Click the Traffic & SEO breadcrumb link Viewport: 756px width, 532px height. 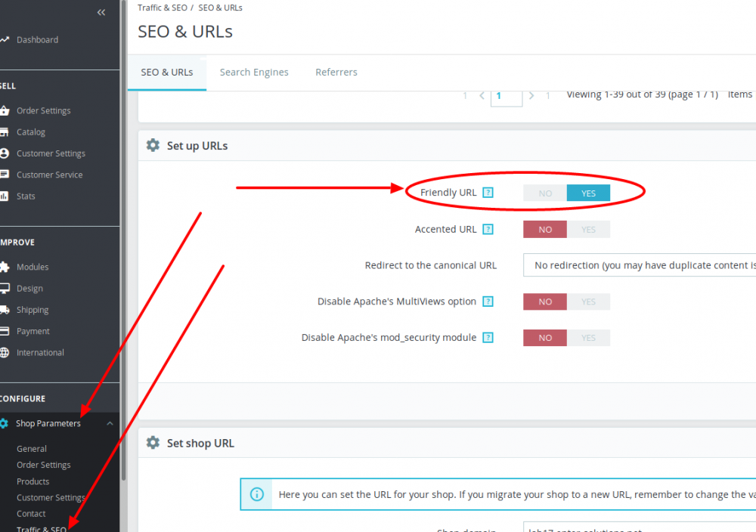(163, 8)
